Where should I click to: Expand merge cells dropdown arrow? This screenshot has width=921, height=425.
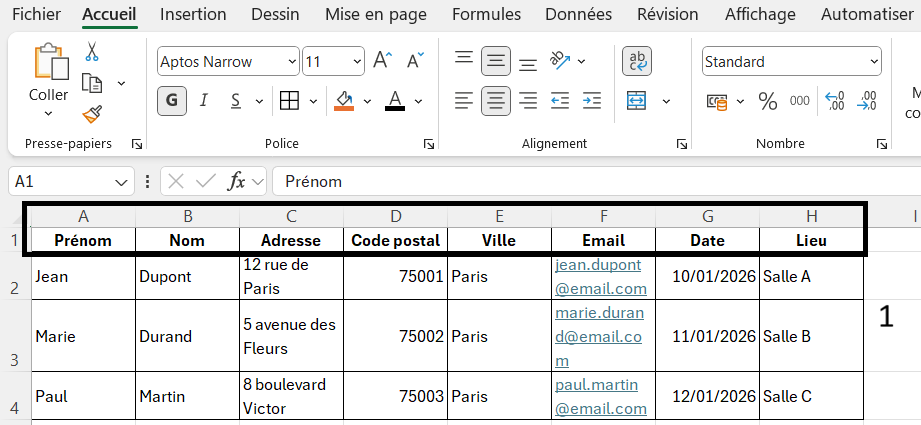pos(666,102)
